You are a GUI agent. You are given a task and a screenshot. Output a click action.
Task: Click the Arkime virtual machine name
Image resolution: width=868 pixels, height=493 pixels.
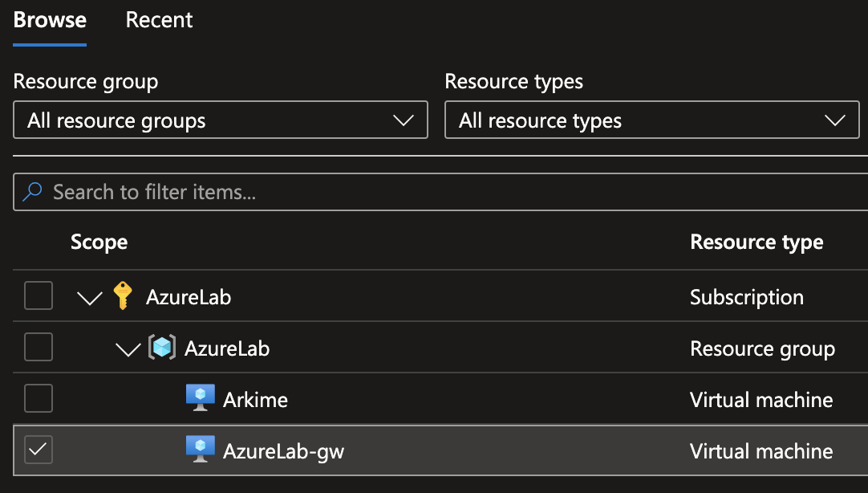(255, 400)
